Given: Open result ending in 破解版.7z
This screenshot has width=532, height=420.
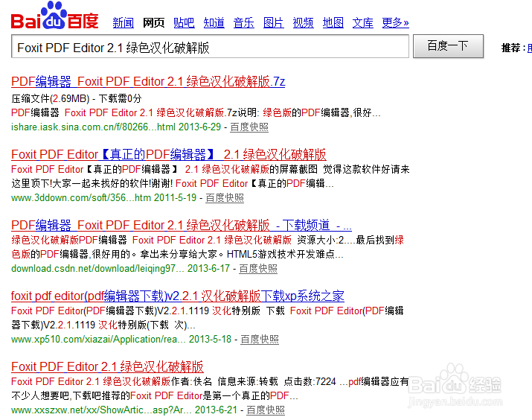Looking at the screenshot, I should [148, 81].
